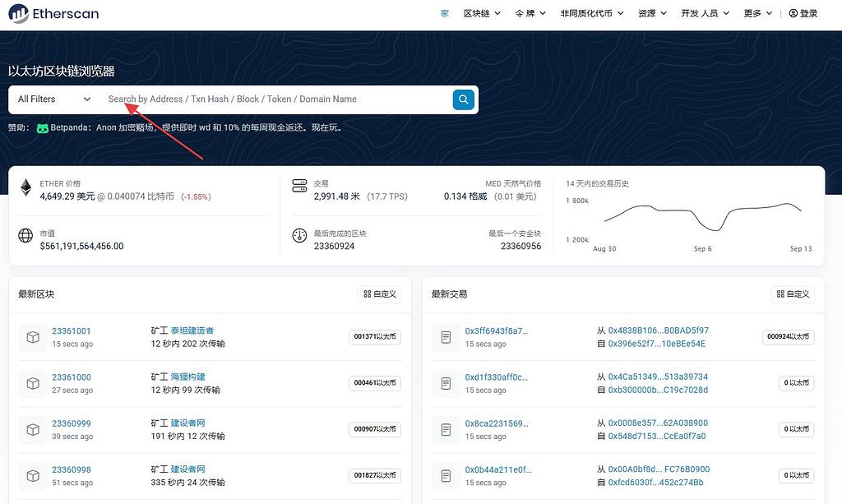Click the last finalized block gauge icon

(x=299, y=237)
